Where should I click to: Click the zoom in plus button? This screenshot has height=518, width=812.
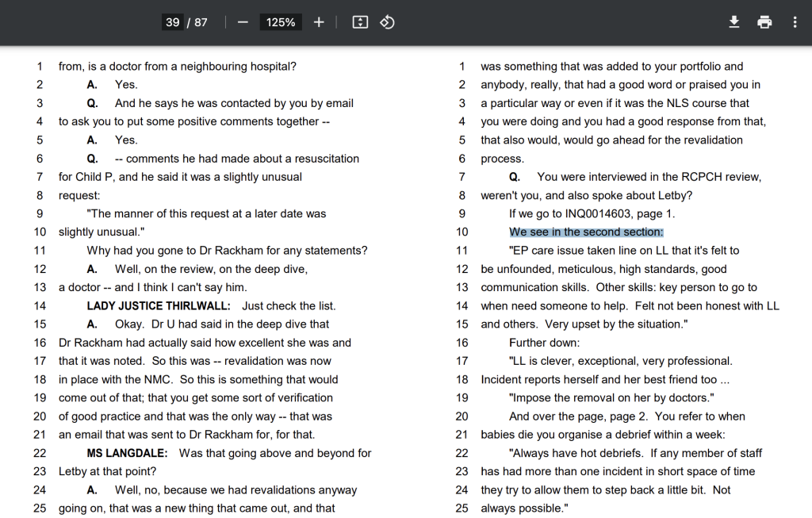pyautogui.click(x=319, y=22)
